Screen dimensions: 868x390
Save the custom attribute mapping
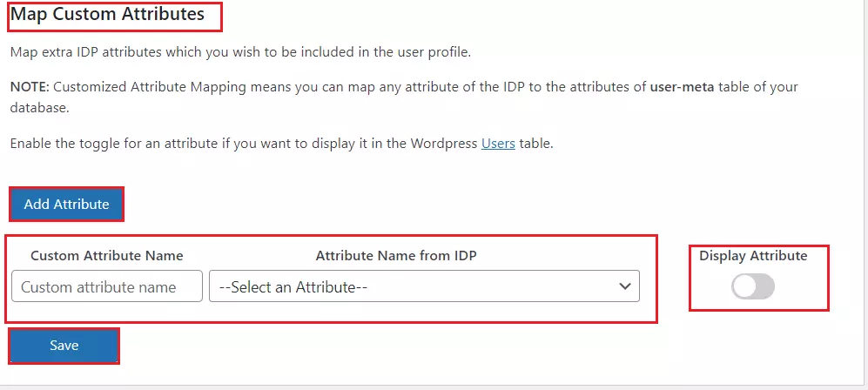click(64, 346)
